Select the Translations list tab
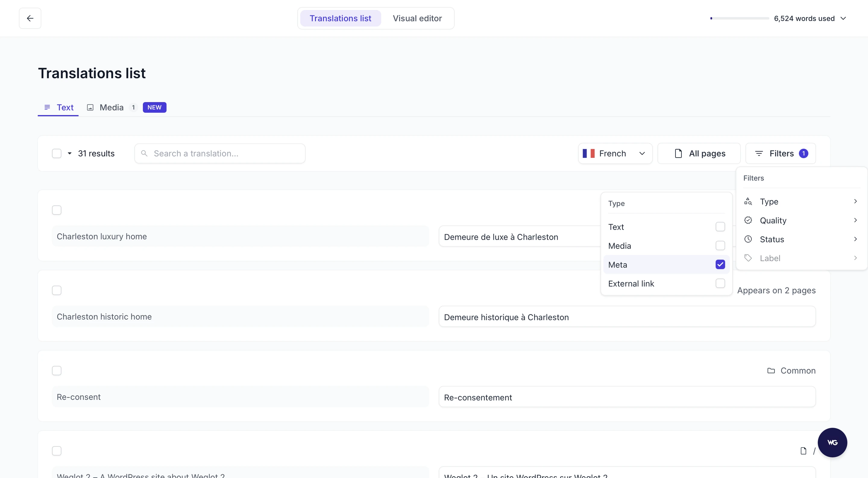This screenshot has height=478, width=868. 340,18
